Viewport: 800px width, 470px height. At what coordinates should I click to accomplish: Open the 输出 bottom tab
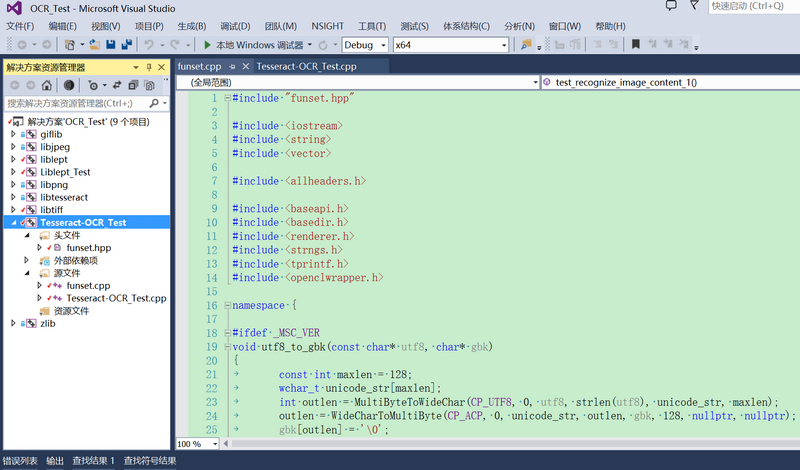55,461
